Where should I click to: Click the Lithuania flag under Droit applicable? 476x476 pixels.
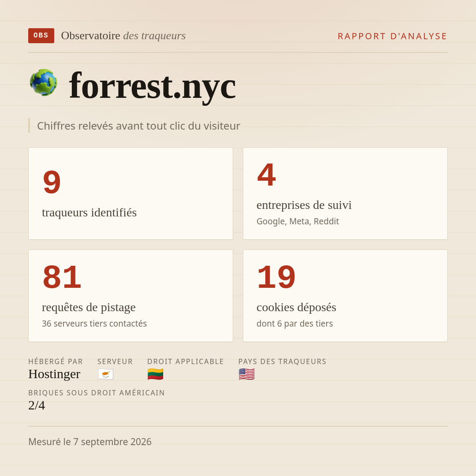(156, 374)
